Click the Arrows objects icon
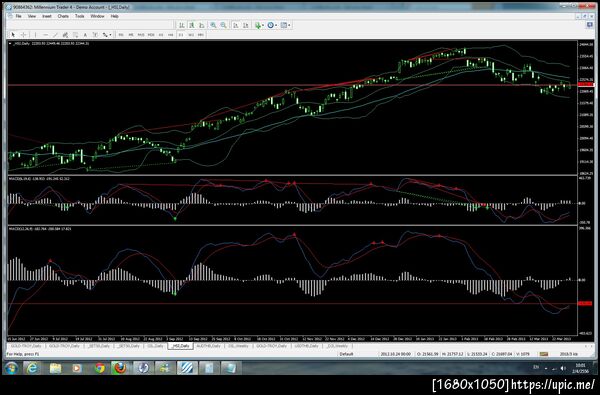 click(x=105, y=35)
